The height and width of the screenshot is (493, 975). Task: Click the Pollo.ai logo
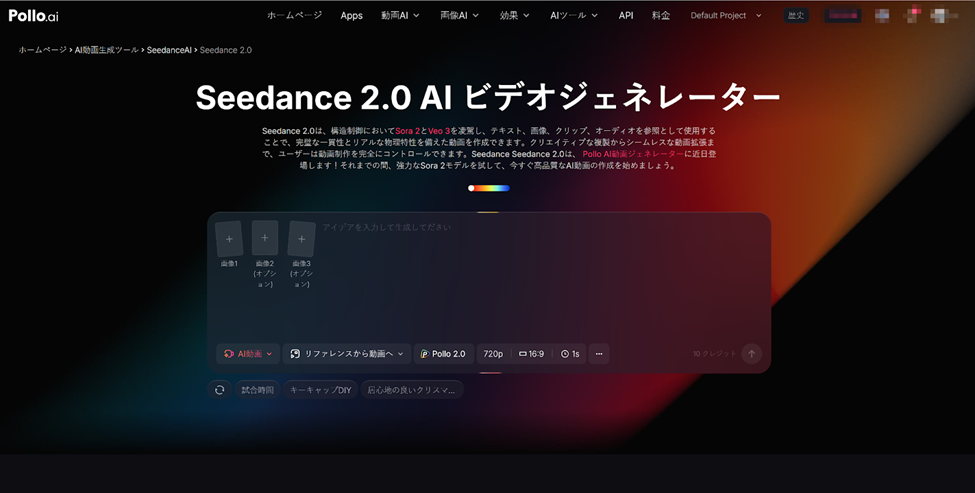[x=34, y=16]
